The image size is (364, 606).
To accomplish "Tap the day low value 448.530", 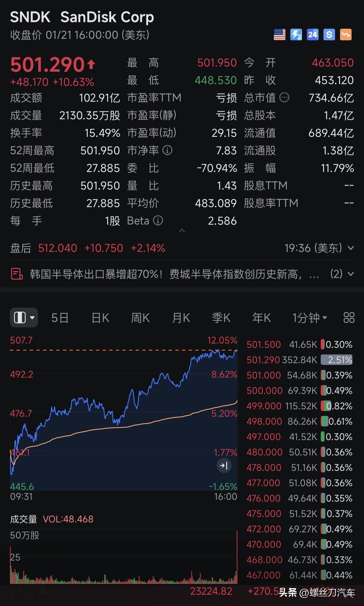I will (x=216, y=80).
